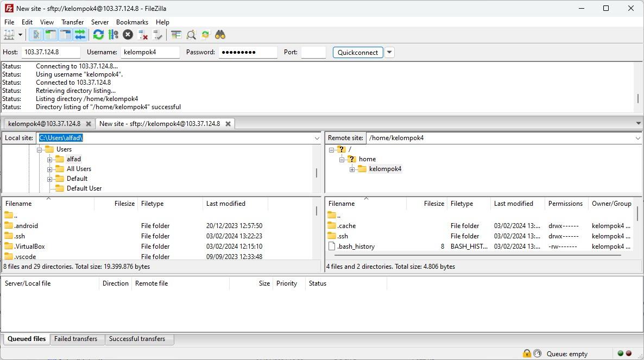This screenshot has width=644, height=360.
Task: Open the Bookmarks menu
Action: [x=132, y=22]
